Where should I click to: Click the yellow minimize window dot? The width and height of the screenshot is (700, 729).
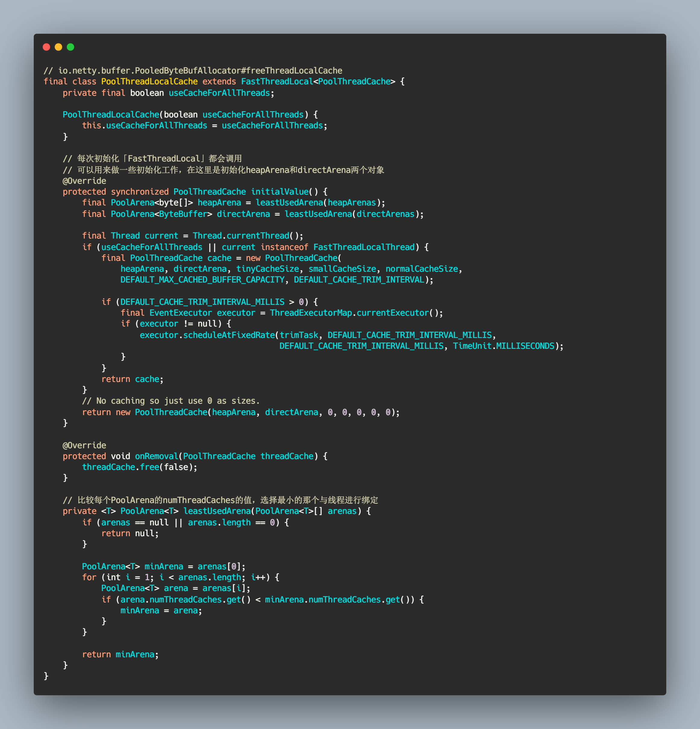click(x=58, y=47)
